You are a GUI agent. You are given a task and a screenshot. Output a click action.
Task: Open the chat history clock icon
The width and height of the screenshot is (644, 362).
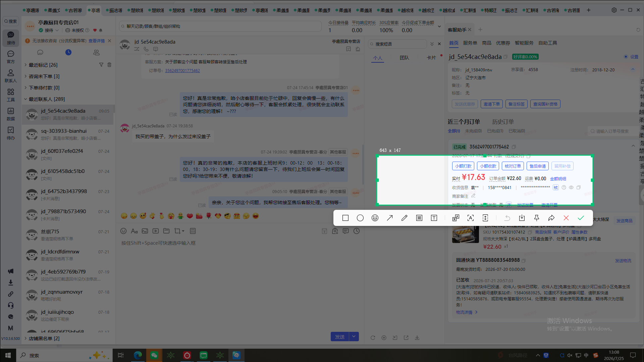(x=357, y=231)
